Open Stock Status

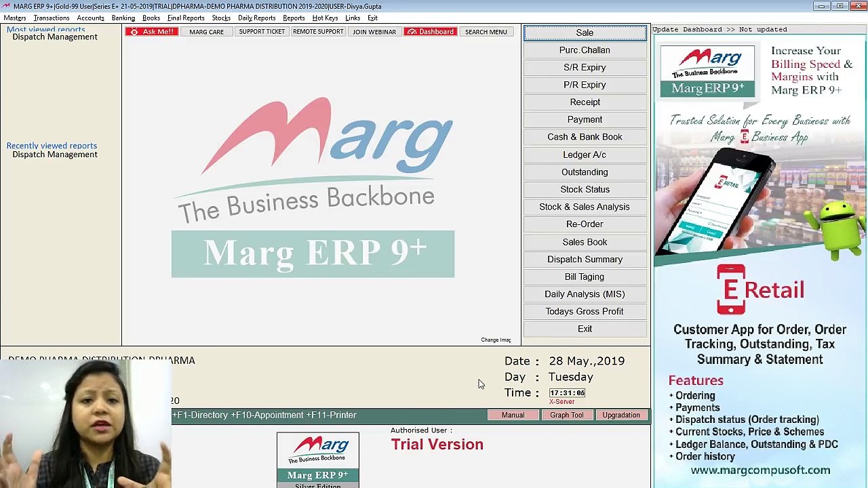[585, 189]
